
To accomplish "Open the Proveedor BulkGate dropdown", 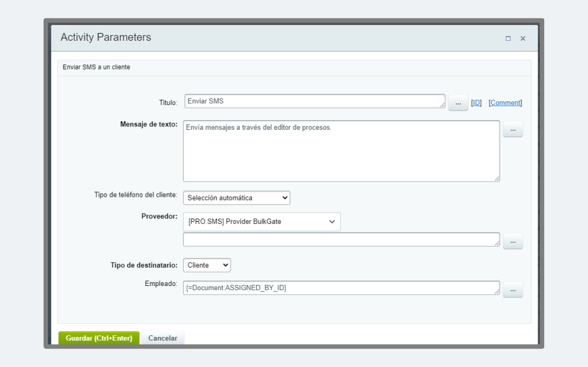I will point(261,222).
